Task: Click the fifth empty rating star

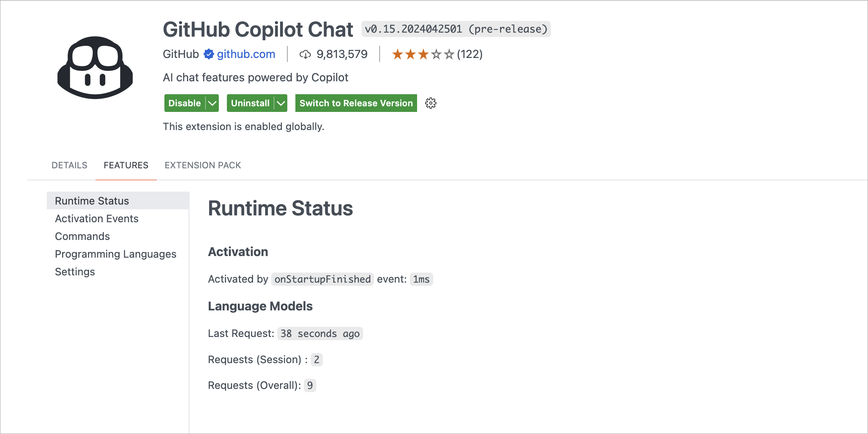Action: click(449, 54)
